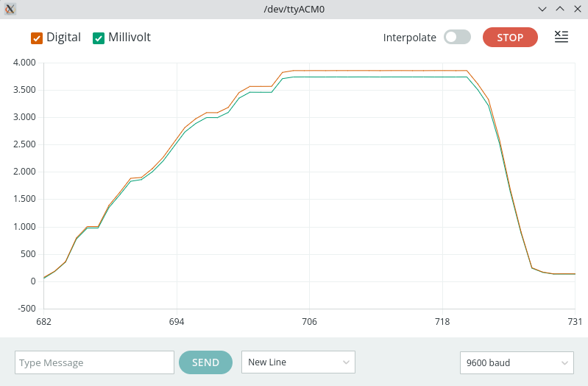Focus the Type Message input field
The width and height of the screenshot is (588, 386).
pyautogui.click(x=94, y=362)
